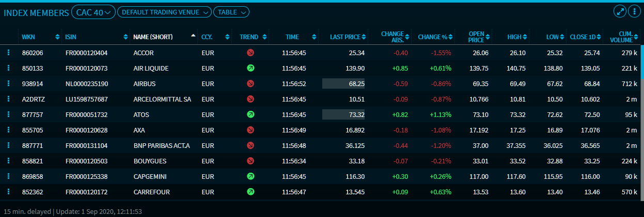
Task: Open the Default Trading Venue dropdown
Action: click(164, 12)
